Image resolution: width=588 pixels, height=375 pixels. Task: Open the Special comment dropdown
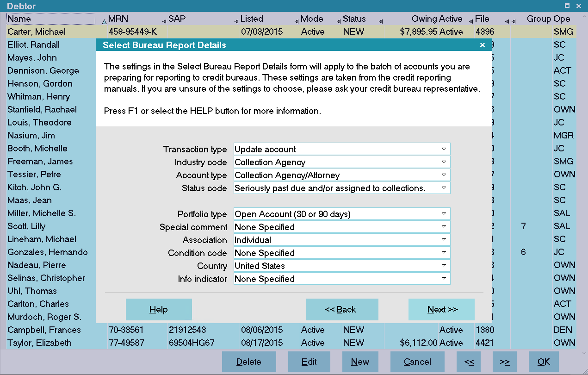pos(342,227)
